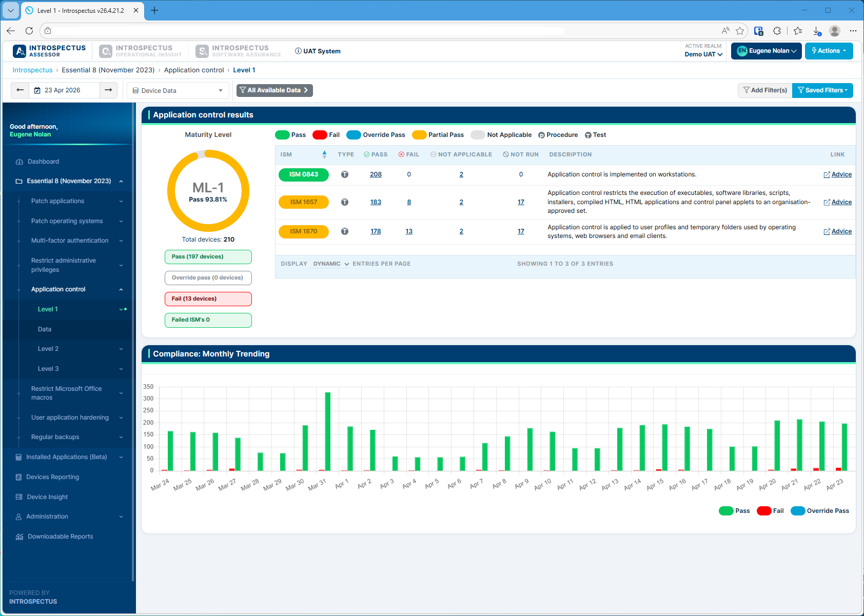
Task: Click the Add Filter(s) button
Action: click(x=765, y=90)
